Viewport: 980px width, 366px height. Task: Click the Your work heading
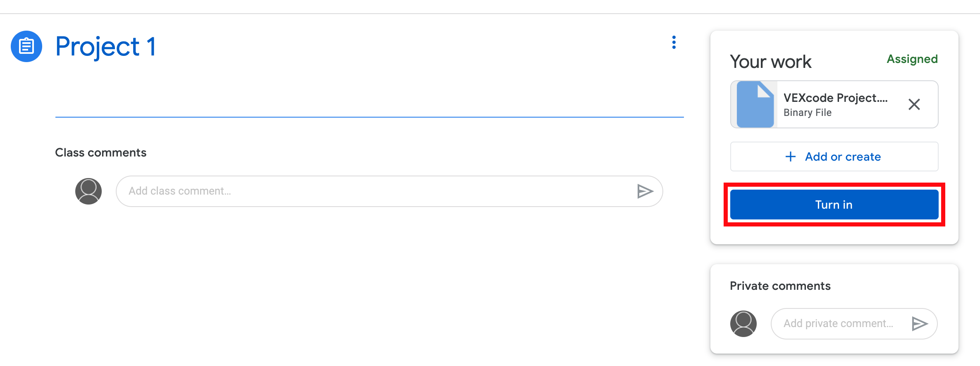click(770, 61)
